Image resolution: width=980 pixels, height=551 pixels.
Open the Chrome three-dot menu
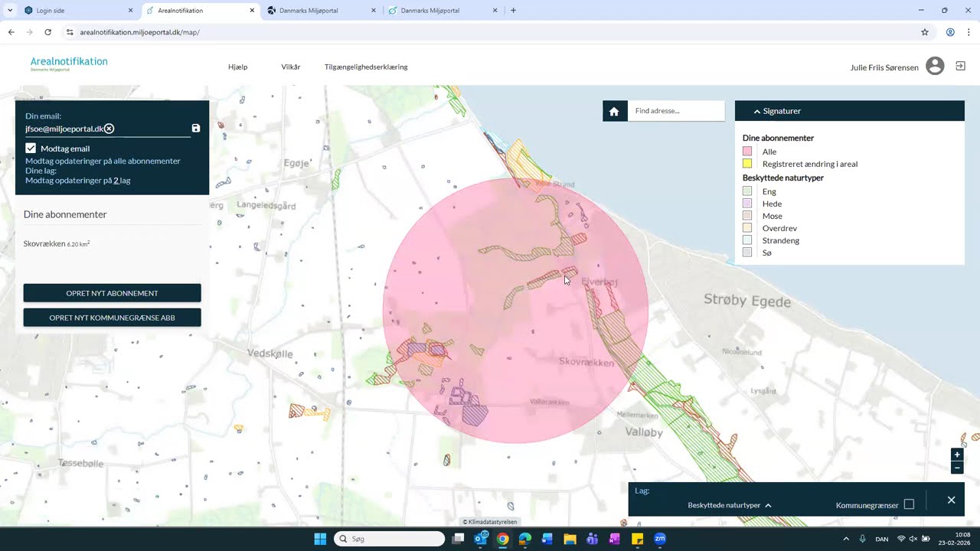(x=969, y=32)
